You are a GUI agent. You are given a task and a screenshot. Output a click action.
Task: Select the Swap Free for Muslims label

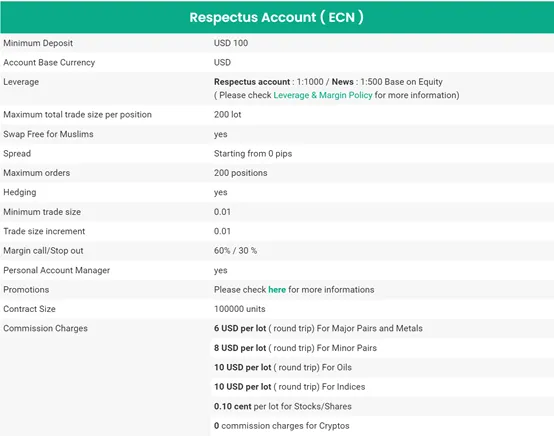click(x=48, y=134)
